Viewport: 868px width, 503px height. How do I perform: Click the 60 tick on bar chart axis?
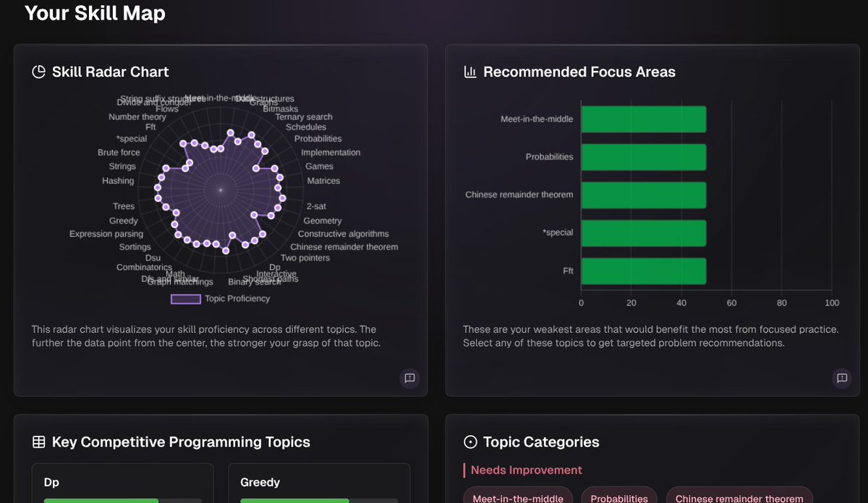click(731, 303)
